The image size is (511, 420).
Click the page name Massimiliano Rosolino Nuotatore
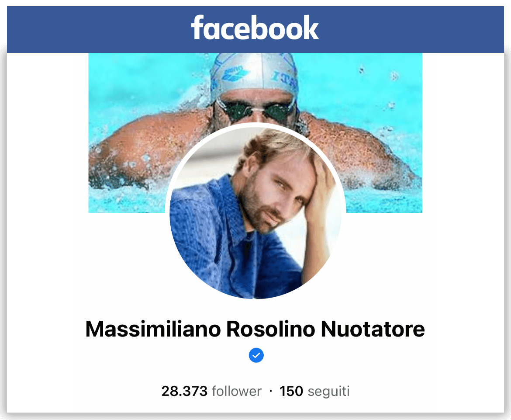pyautogui.click(x=255, y=329)
